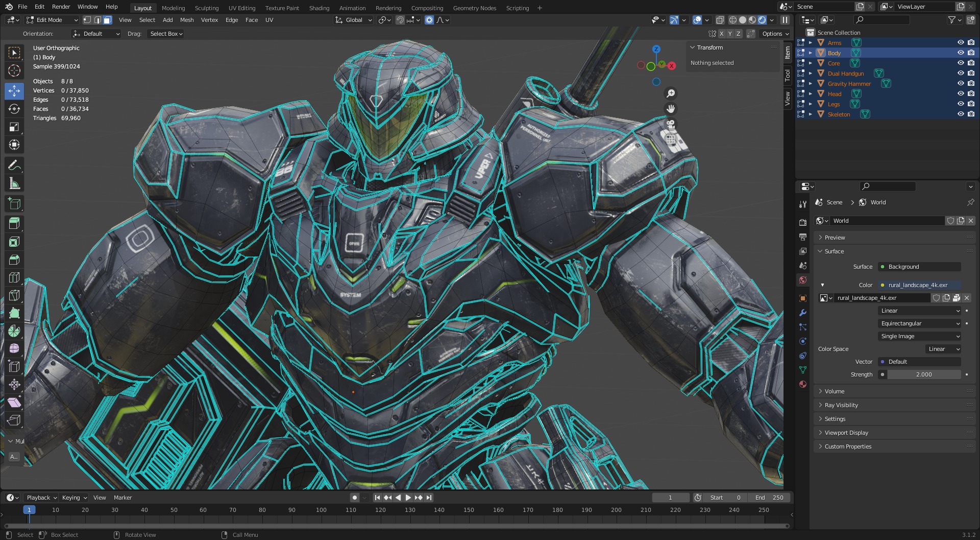Toggle eye visibility for Gravity Hammer
The width and height of the screenshot is (980, 540).
[x=961, y=83]
